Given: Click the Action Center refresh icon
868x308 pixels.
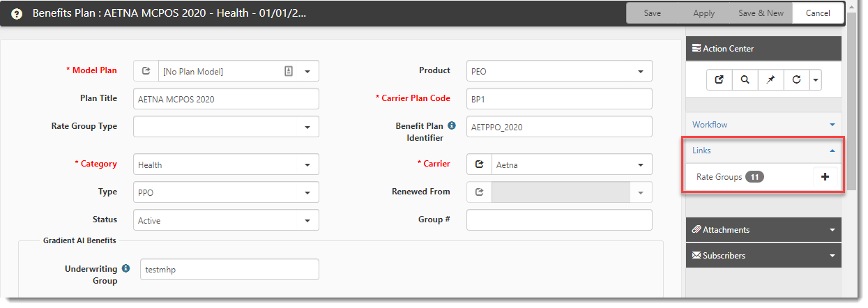Looking at the screenshot, I should pyautogui.click(x=796, y=80).
